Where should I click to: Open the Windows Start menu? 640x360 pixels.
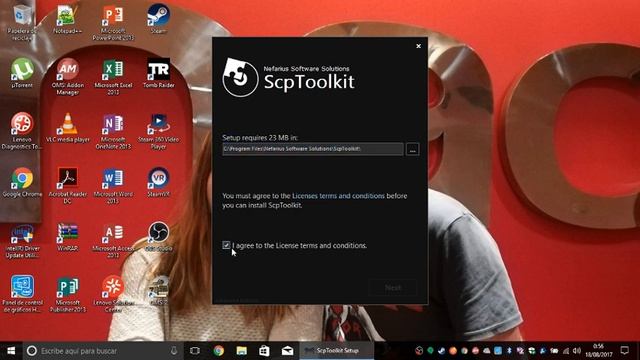pyautogui.click(x=11, y=351)
